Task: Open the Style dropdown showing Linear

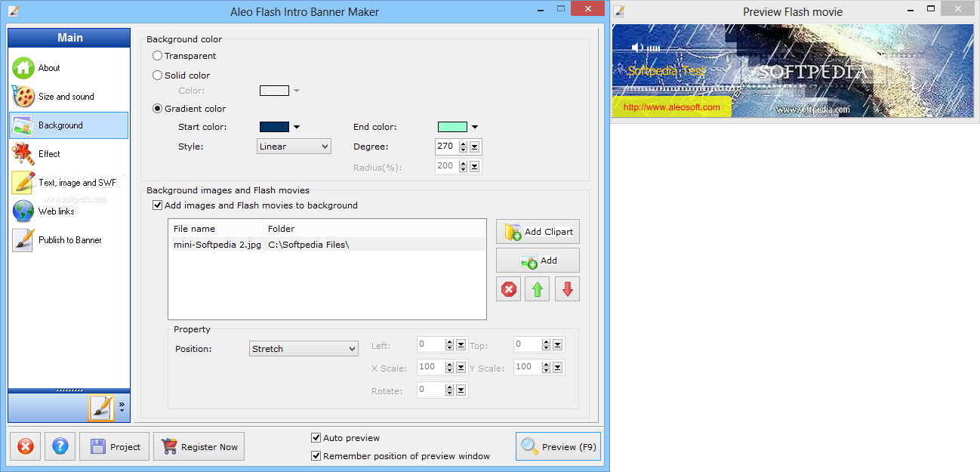Action: (294, 147)
